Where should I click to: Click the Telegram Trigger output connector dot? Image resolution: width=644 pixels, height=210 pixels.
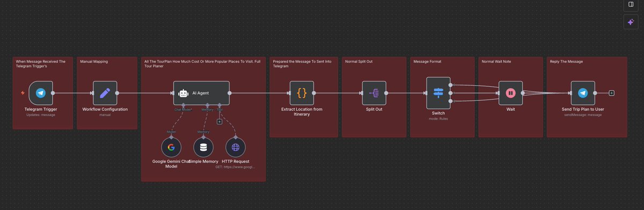[x=53, y=93]
